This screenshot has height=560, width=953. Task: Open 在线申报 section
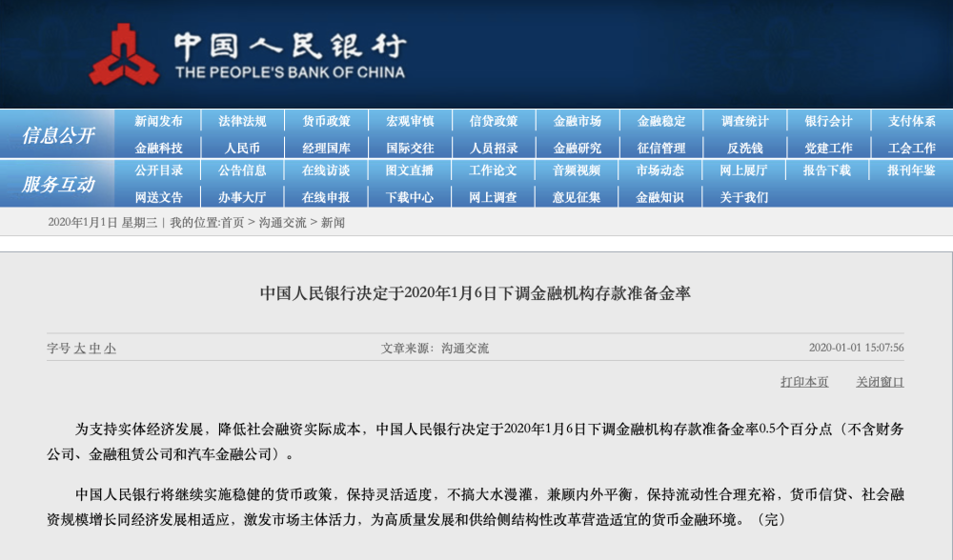326,197
